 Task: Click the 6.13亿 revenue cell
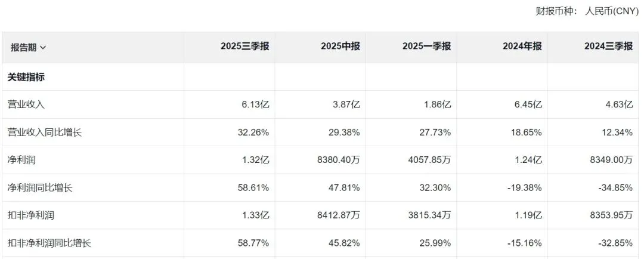coord(255,105)
